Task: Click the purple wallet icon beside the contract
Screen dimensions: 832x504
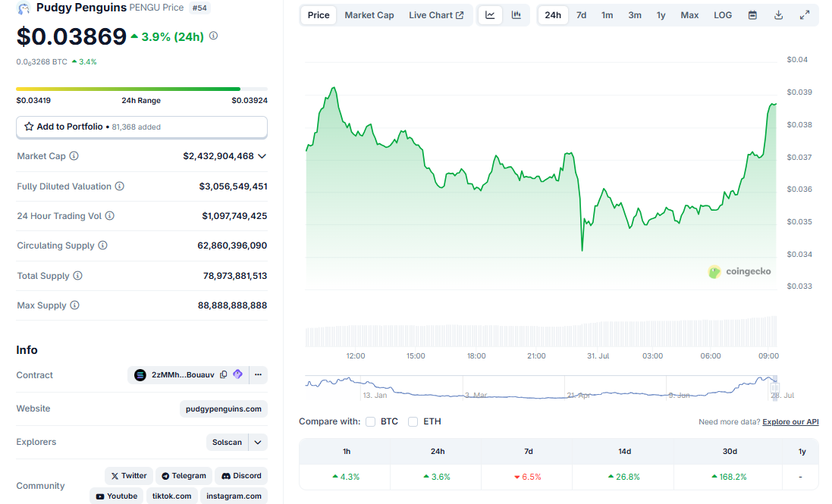Action: click(237, 374)
